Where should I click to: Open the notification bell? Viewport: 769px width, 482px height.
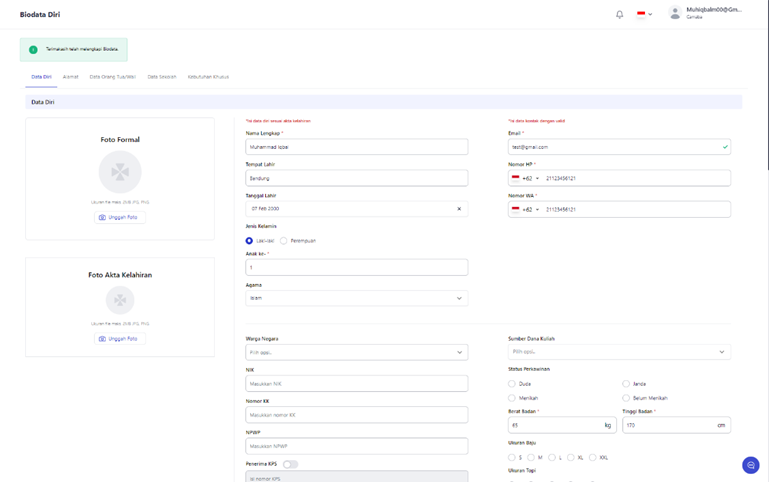[619, 15]
